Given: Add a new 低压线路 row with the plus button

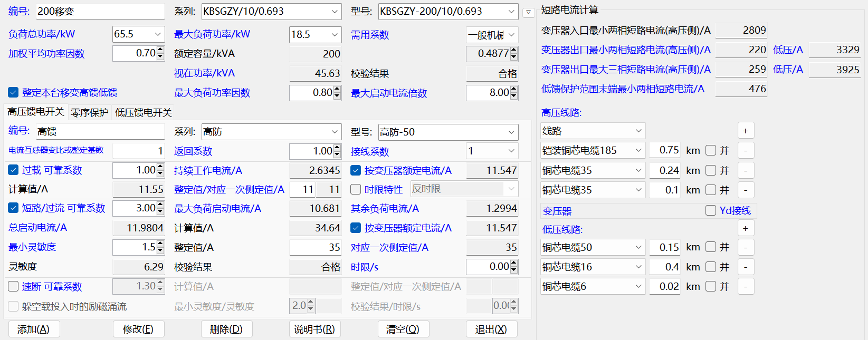Looking at the screenshot, I should pos(746,228).
